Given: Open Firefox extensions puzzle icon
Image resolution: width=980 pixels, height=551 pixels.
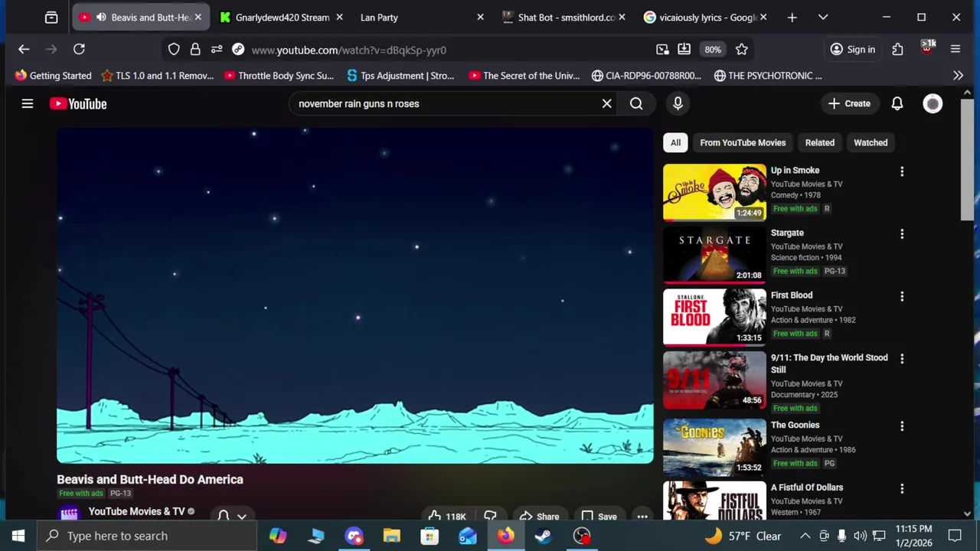Looking at the screenshot, I should (x=897, y=49).
